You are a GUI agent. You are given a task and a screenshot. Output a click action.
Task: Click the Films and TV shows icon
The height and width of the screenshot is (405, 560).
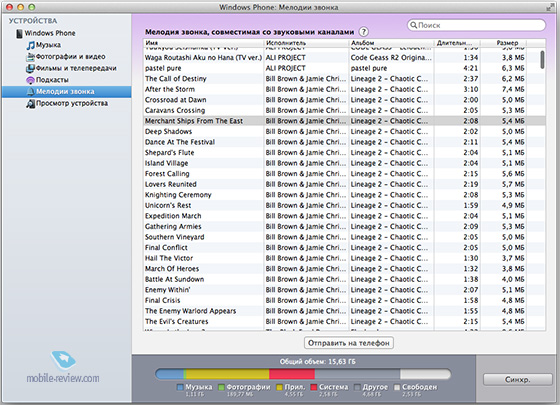(31, 68)
